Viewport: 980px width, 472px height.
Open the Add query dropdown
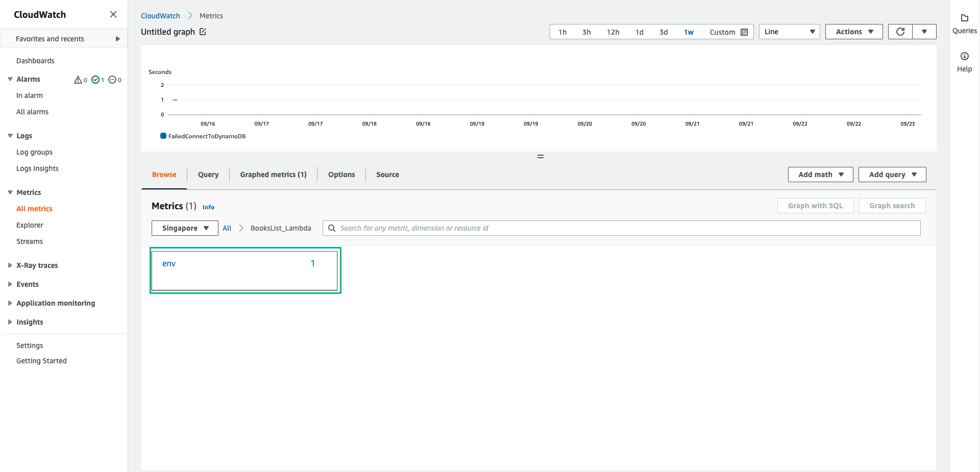coord(892,175)
